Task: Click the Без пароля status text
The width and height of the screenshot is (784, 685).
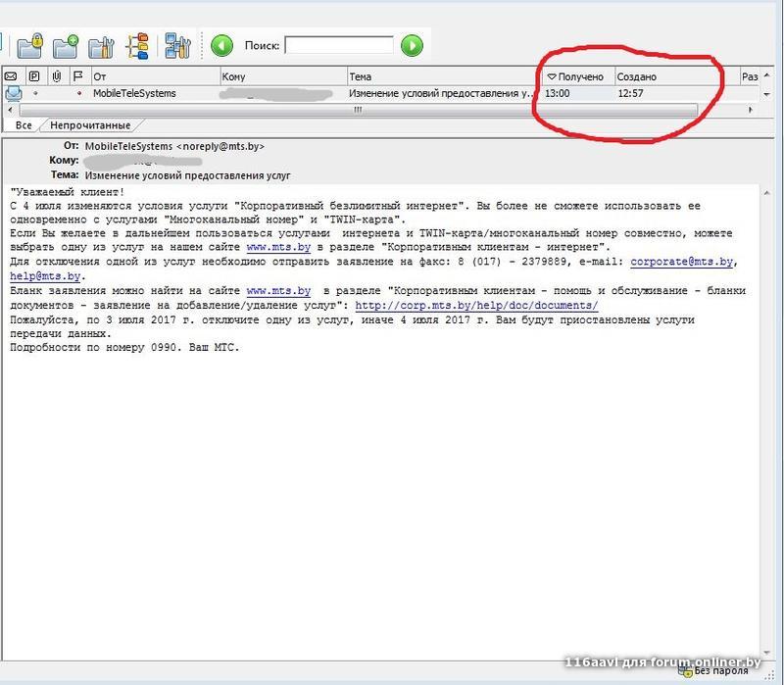Action: click(721, 671)
